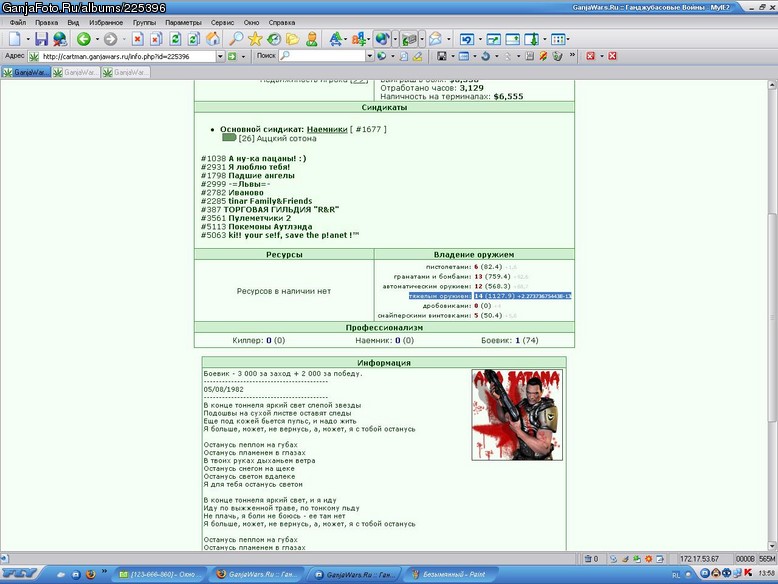Click the Пулеметчики 2 syndicate entry
The height and width of the screenshot is (584, 778).
[x=259, y=218]
